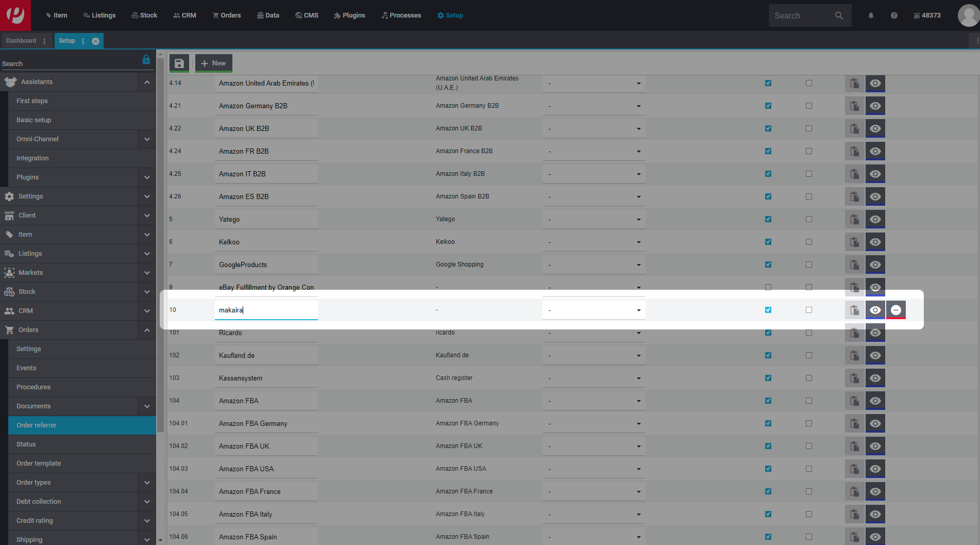Collapse the Orders sidebar section

tap(147, 330)
